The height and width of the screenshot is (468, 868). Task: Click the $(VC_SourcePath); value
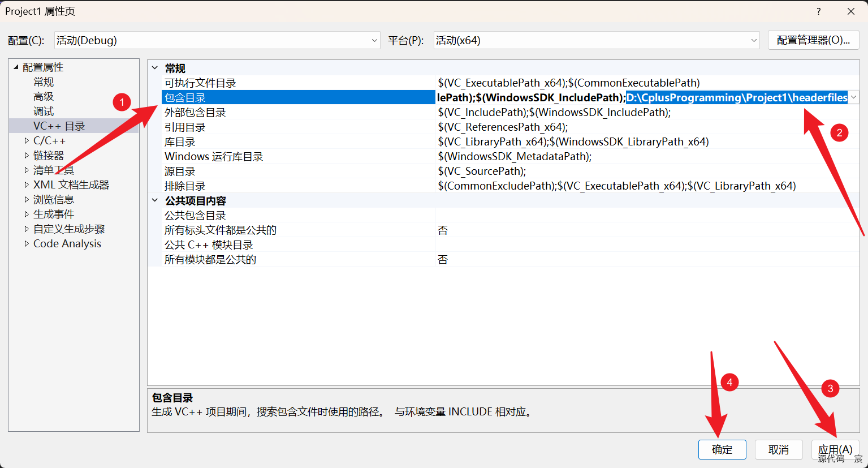[647, 171]
